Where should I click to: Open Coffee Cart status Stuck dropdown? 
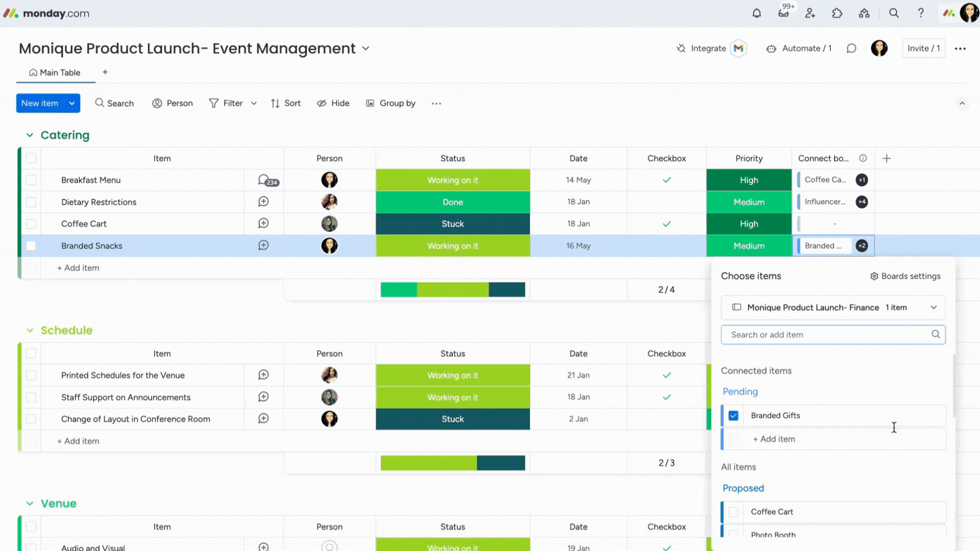click(x=453, y=224)
